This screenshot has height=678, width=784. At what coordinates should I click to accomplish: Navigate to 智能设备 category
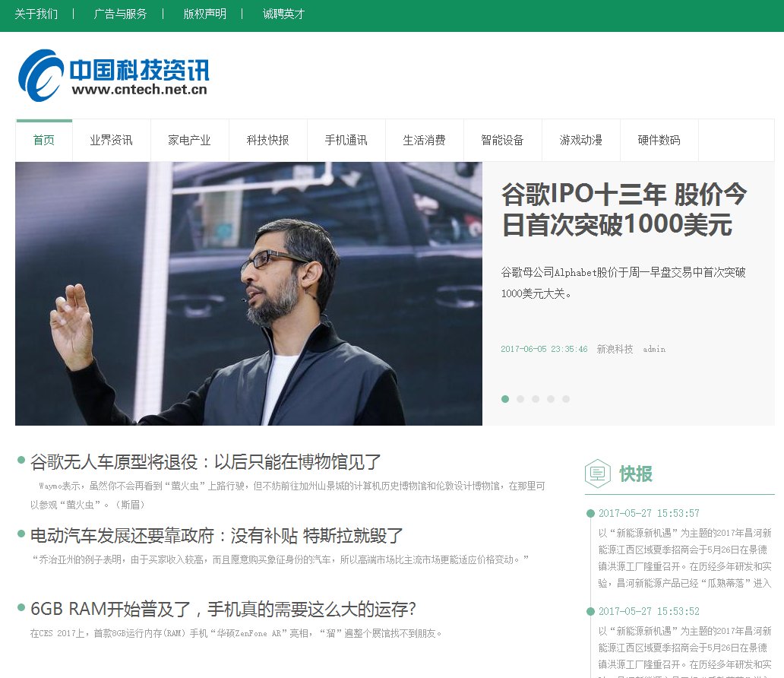pyautogui.click(x=502, y=141)
